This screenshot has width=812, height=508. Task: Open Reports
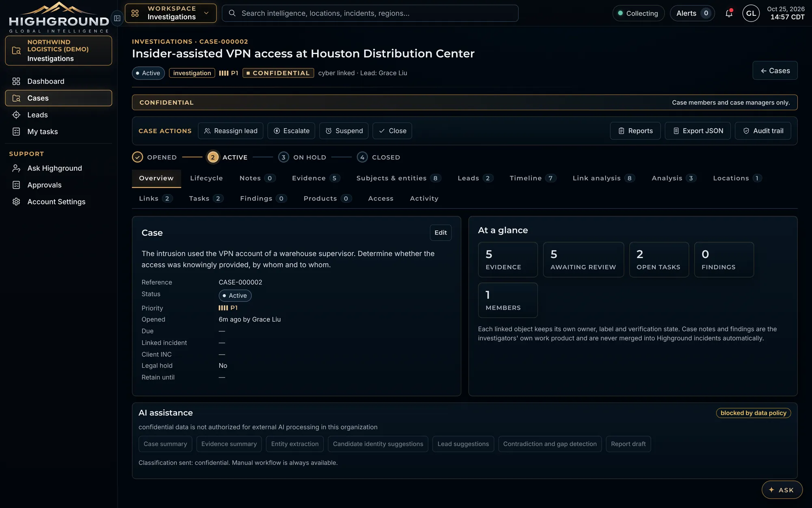[x=635, y=131]
